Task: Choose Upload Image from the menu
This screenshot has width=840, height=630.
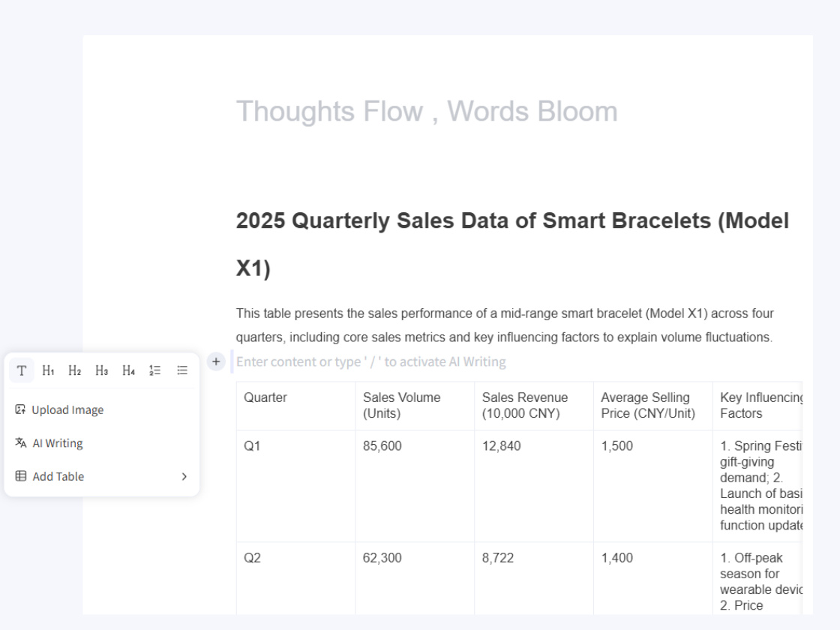Action: tap(67, 409)
